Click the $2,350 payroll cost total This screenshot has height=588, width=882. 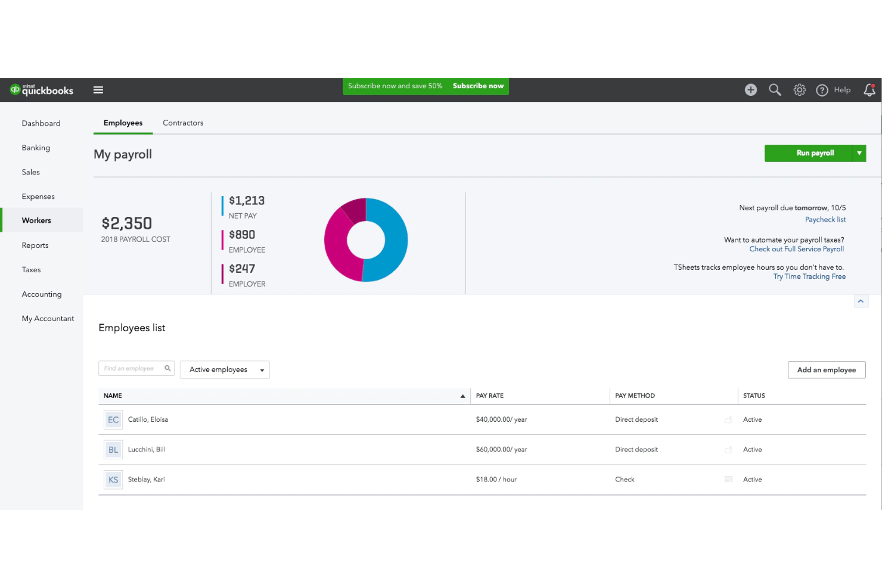click(x=127, y=223)
